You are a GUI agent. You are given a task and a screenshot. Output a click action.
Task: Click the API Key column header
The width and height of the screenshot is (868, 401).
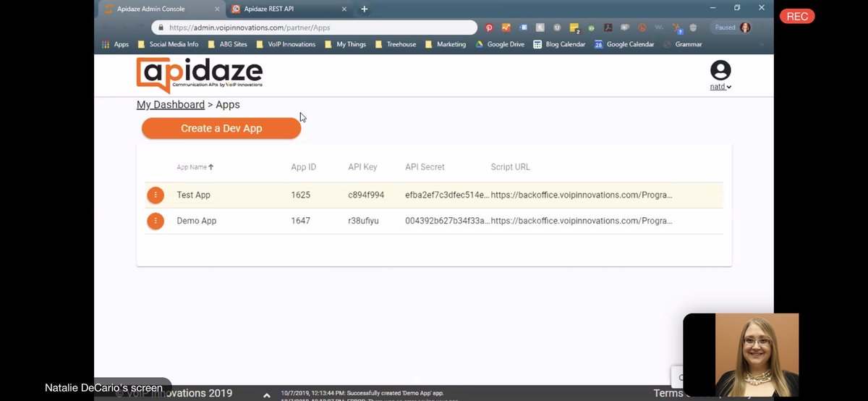point(362,167)
